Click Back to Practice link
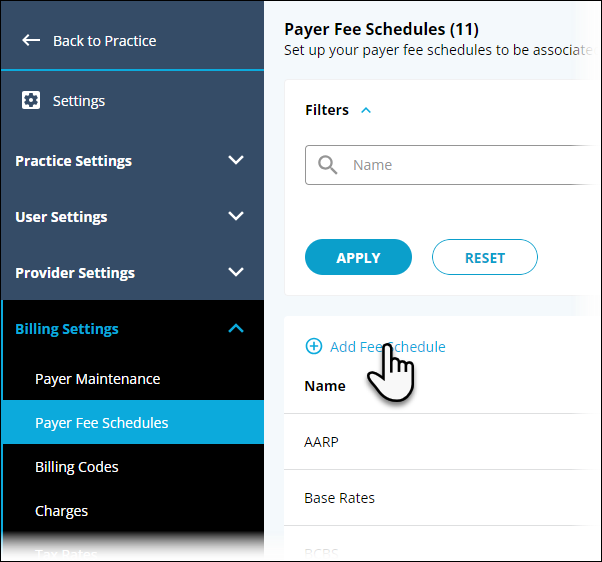The width and height of the screenshot is (602, 562). 104,41
